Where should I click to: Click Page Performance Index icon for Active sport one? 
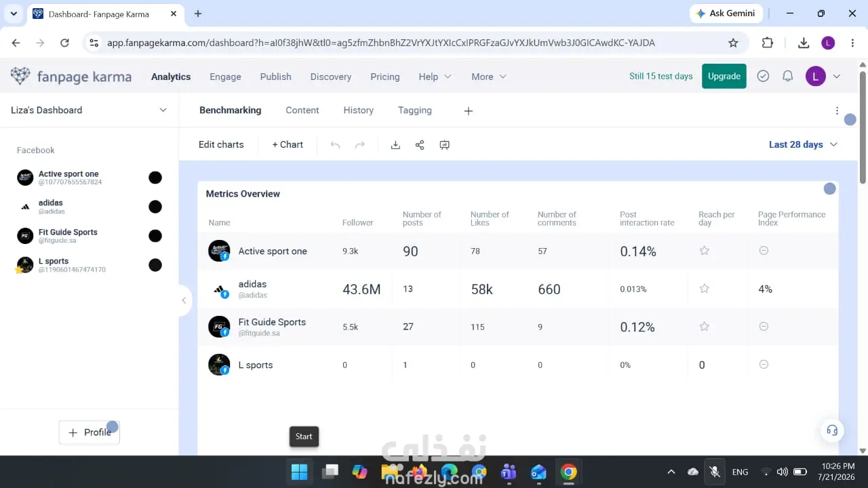[764, 251]
